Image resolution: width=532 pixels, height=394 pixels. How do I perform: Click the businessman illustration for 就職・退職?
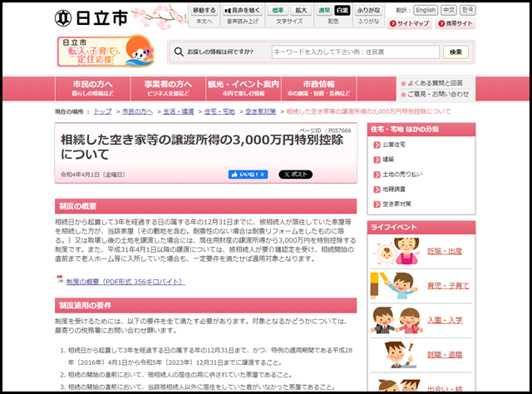(x=400, y=355)
